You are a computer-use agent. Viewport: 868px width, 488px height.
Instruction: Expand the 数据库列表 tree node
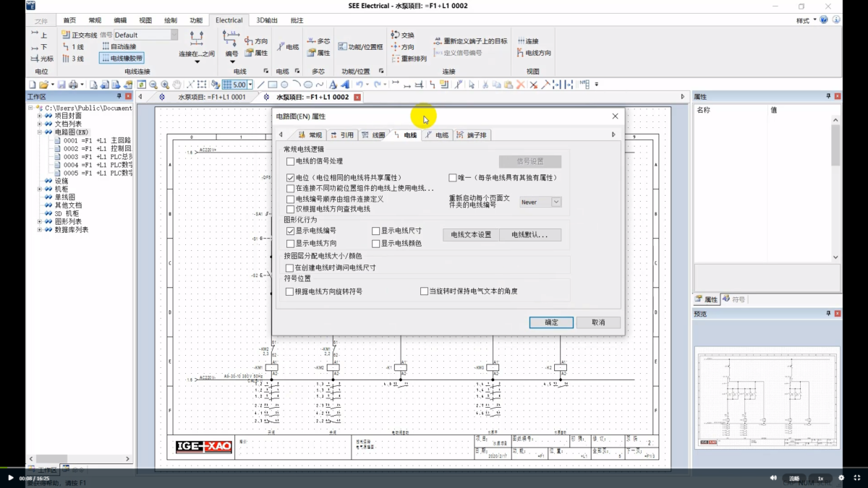[x=41, y=230]
